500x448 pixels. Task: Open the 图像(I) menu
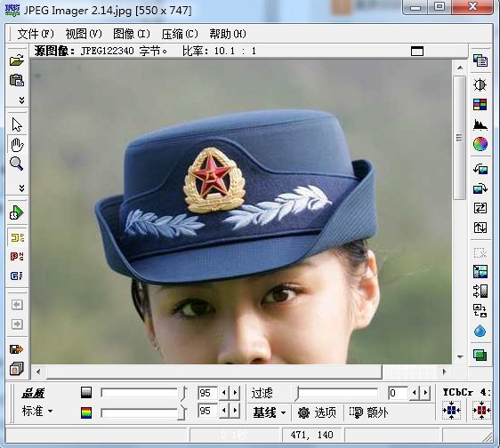(131, 34)
